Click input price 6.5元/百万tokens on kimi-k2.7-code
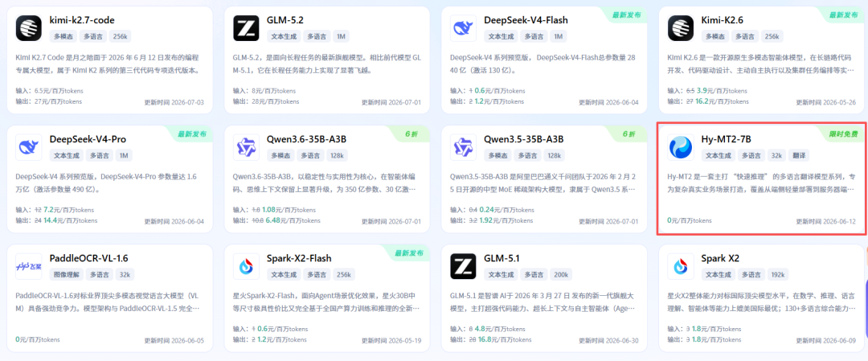This screenshot has width=868, height=361. coord(58,90)
